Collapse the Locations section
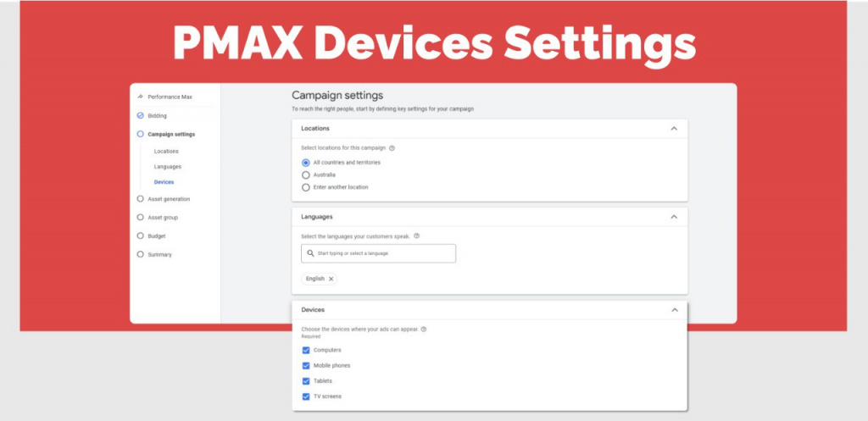 [x=674, y=129]
